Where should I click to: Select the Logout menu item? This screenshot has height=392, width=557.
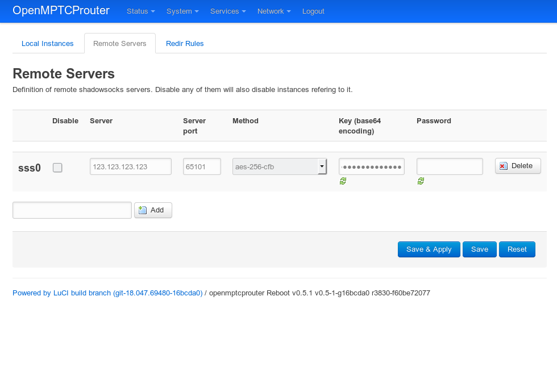coord(313,11)
